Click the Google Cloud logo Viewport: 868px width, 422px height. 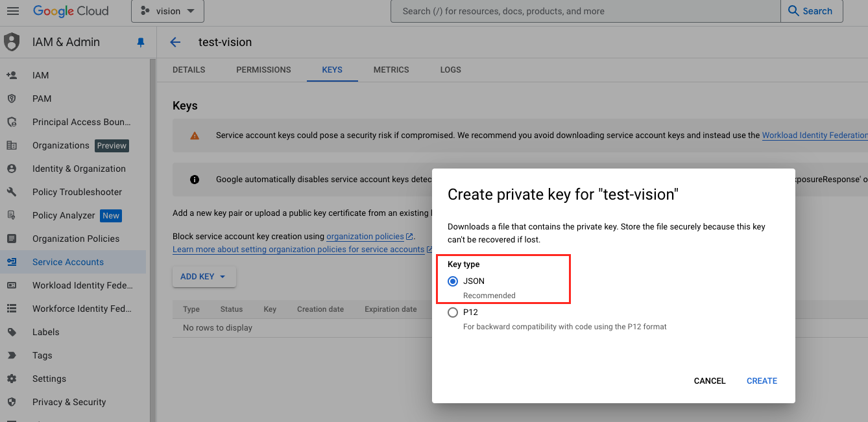coord(71,11)
